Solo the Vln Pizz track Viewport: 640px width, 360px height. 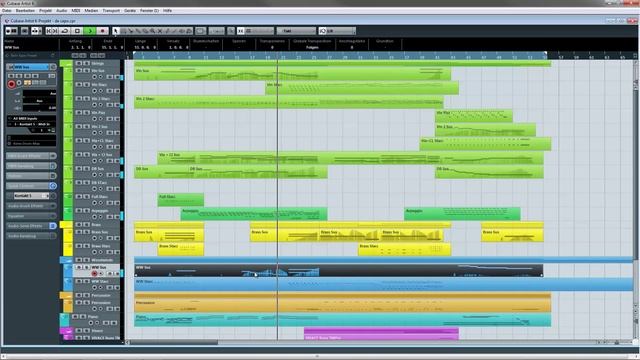(86, 113)
